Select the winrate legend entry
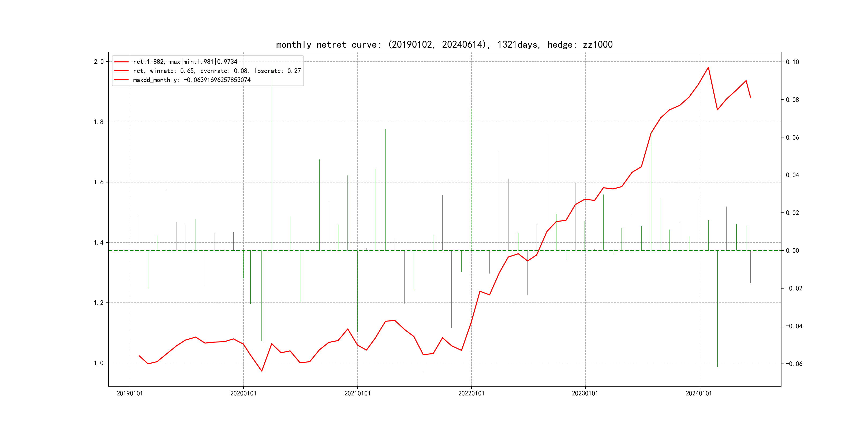 tap(217, 71)
